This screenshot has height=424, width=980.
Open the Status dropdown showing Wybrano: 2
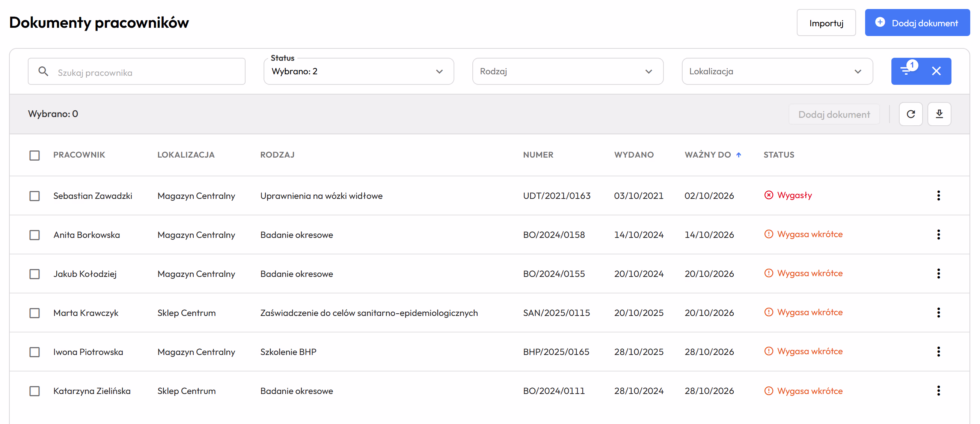pos(358,71)
